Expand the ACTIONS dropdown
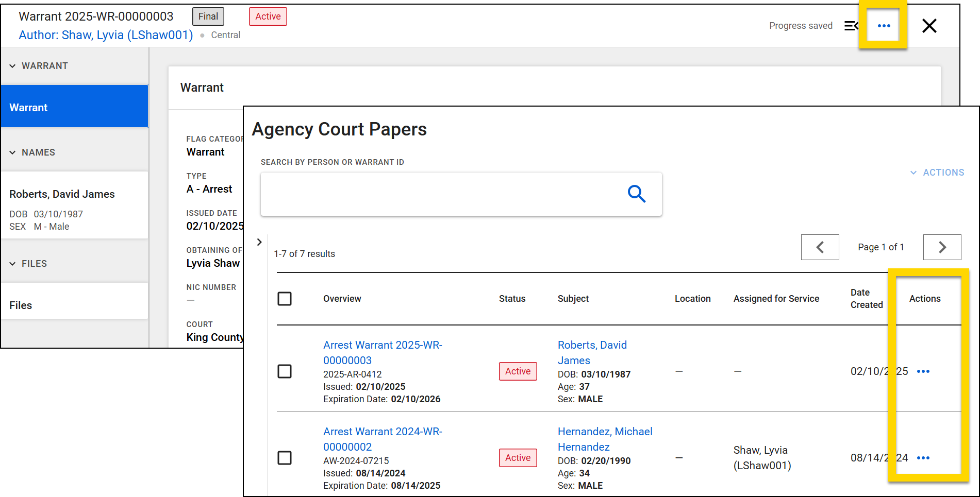 click(937, 172)
